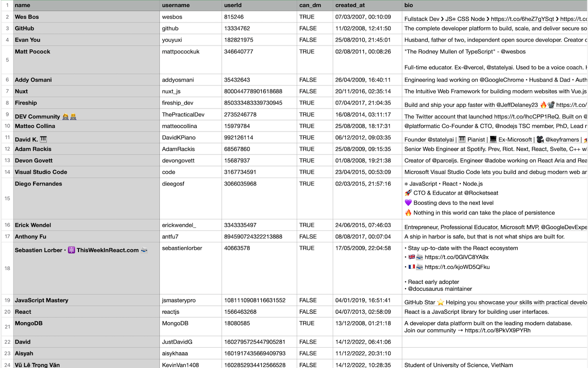Image resolution: width=588 pixels, height=368 pixels.
Task: Select the 'David K.' name cell
Action: pyautogui.click(x=86, y=138)
